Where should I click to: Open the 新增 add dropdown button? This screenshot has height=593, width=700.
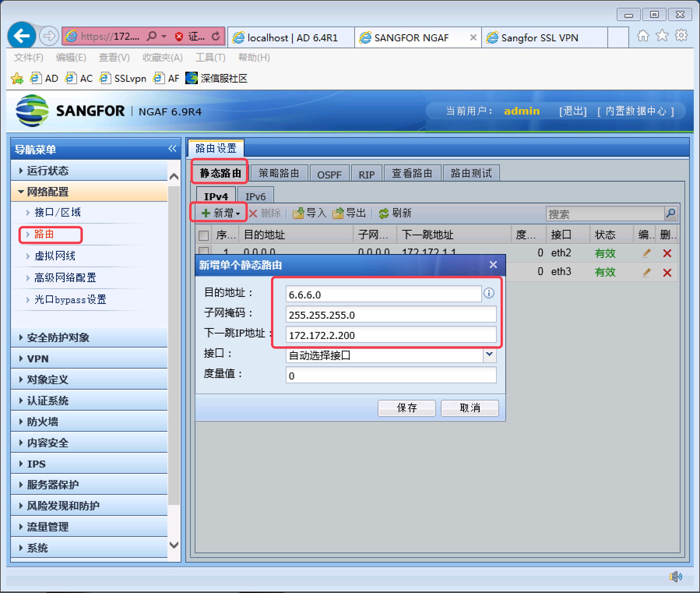tap(220, 213)
